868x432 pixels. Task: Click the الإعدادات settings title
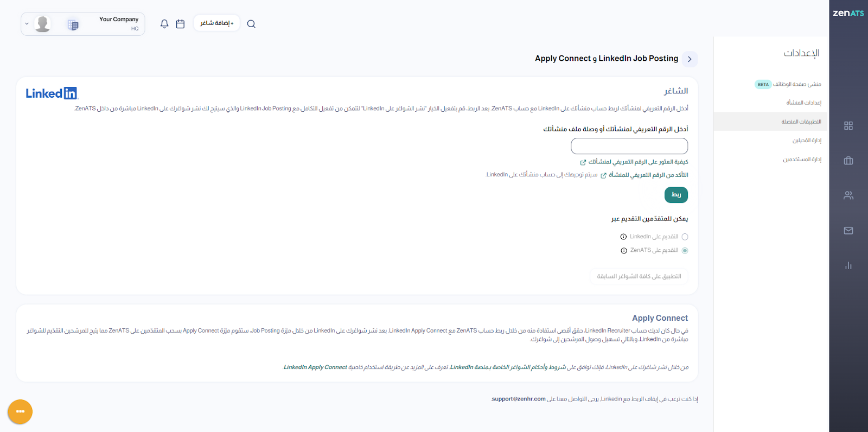(x=801, y=53)
